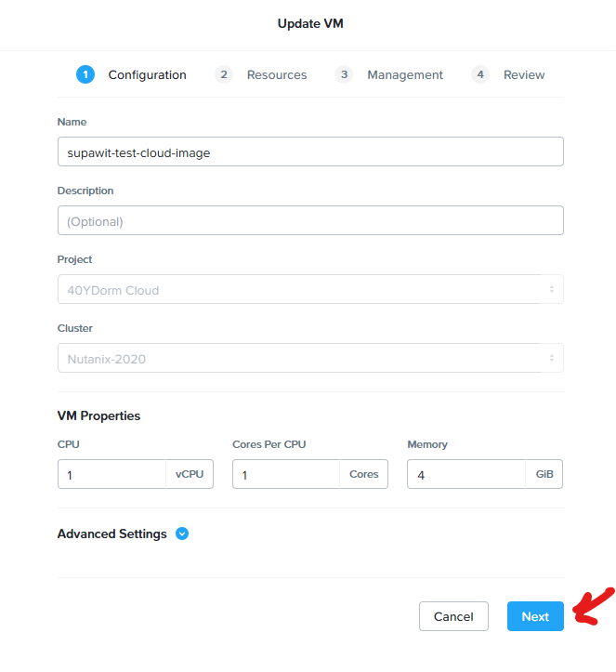Click the step 3 Management number badge
Image resolution: width=616 pixels, height=672 pixels.
point(344,75)
